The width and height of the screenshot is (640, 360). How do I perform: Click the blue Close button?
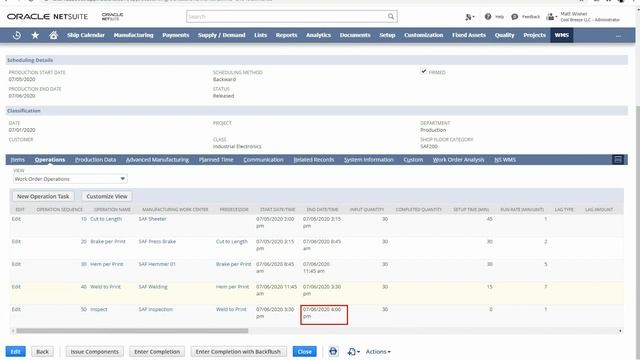(304, 351)
